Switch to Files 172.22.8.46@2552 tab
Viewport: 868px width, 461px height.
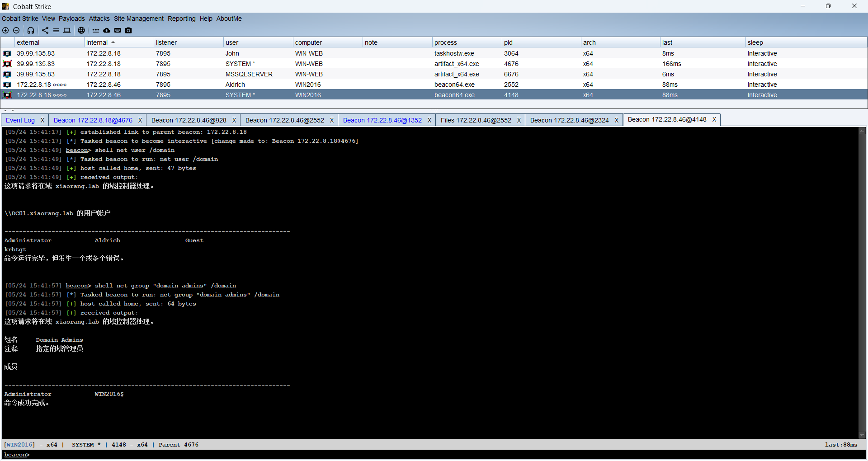click(476, 120)
